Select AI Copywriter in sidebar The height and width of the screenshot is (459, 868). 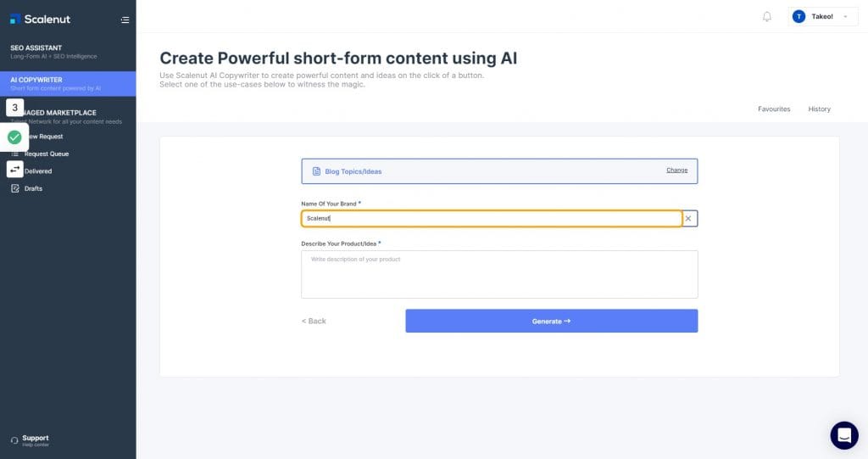[68, 84]
